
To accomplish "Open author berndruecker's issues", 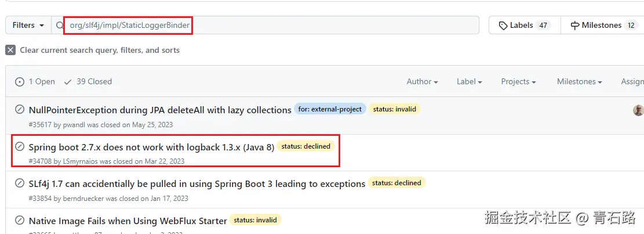I will pos(83,198).
